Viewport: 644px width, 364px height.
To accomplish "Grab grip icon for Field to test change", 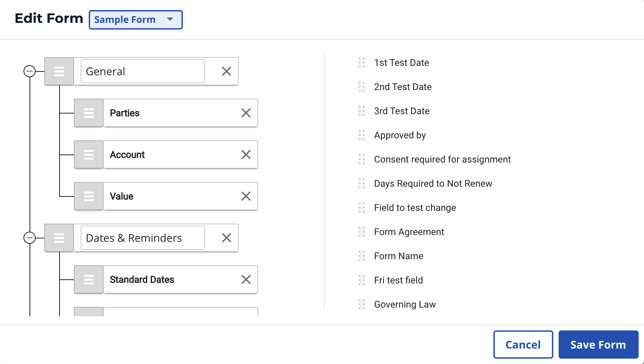I will coord(362,208).
